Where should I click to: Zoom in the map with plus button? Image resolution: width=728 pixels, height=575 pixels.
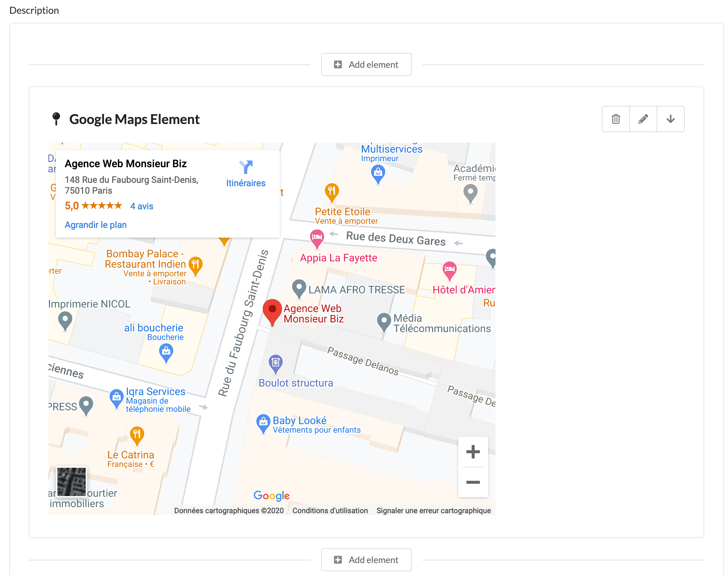(x=473, y=452)
